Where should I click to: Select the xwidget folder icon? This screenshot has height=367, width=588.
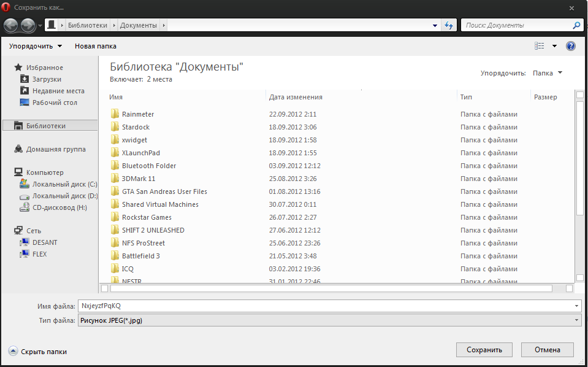pyautogui.click(x=115, y=139)
